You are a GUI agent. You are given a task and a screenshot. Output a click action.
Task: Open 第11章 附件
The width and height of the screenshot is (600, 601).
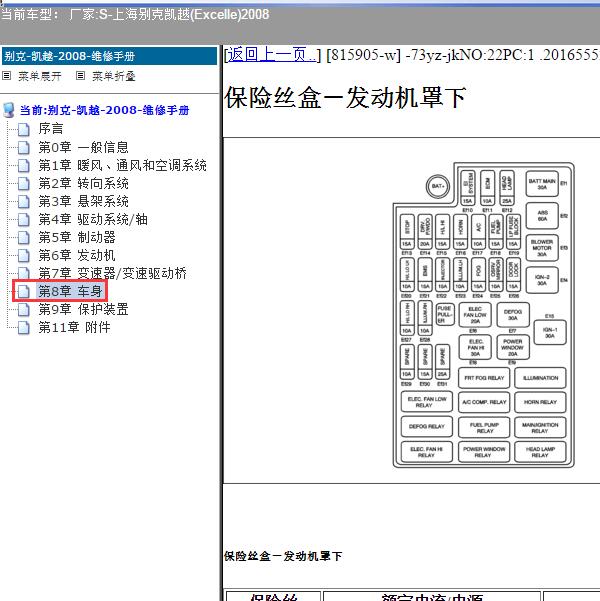coord(74,327)
